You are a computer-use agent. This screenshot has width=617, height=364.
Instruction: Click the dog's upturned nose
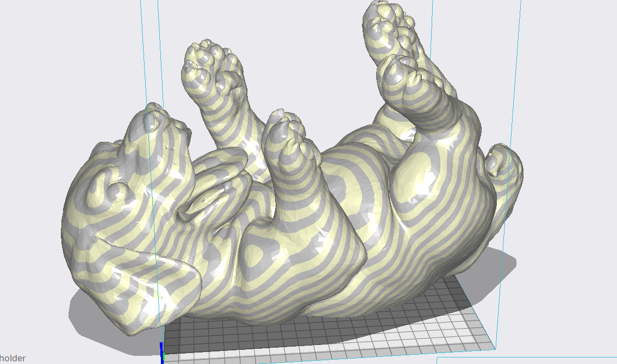click(x=155, y=118)
